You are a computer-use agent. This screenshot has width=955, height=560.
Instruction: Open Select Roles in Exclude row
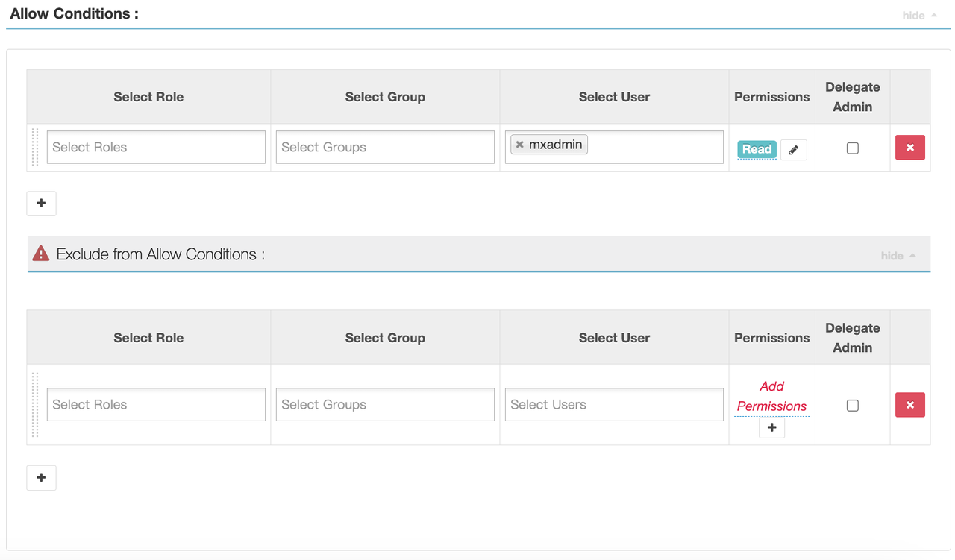(156, 404)
